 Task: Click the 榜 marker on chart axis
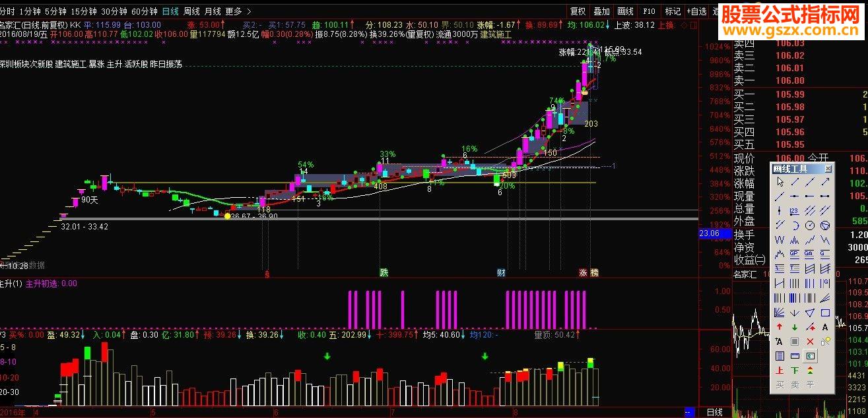point(594,272)
